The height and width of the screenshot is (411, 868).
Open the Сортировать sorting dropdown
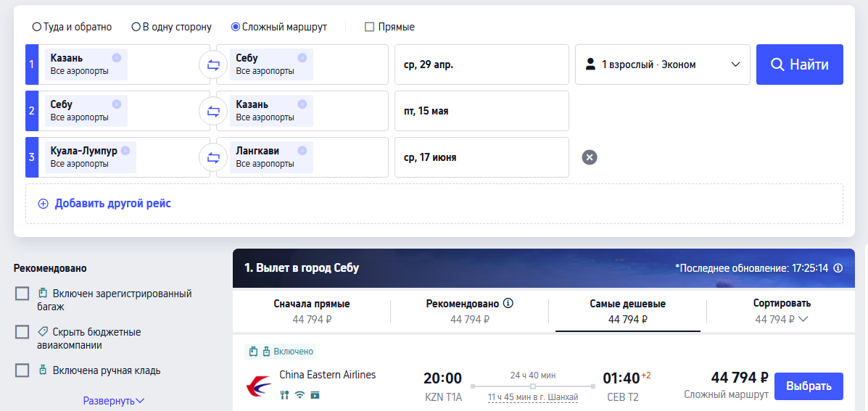[x=782, y=310]
